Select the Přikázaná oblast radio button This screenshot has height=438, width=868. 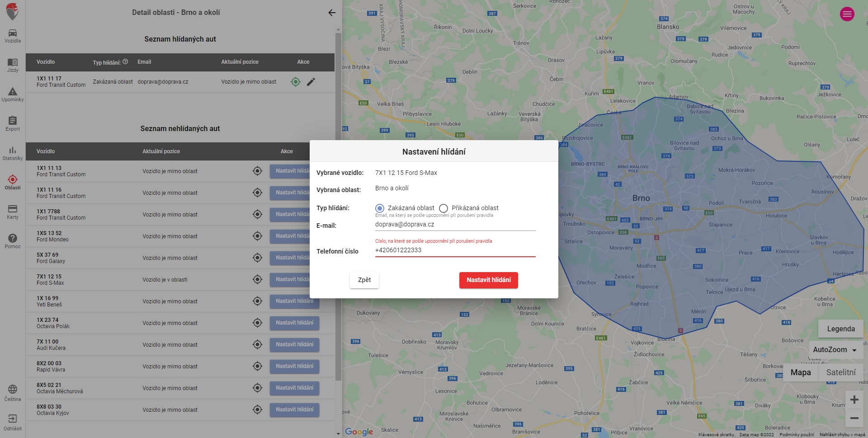(443, 208)
